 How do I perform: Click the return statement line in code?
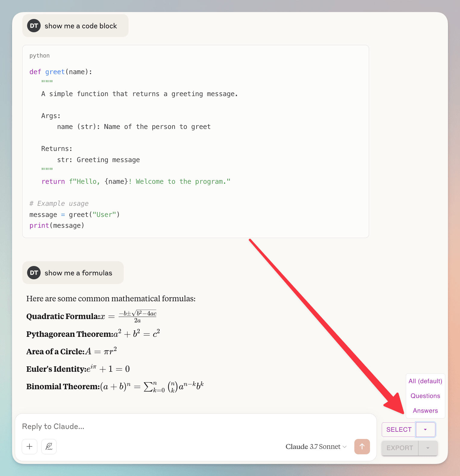[136, 182]
